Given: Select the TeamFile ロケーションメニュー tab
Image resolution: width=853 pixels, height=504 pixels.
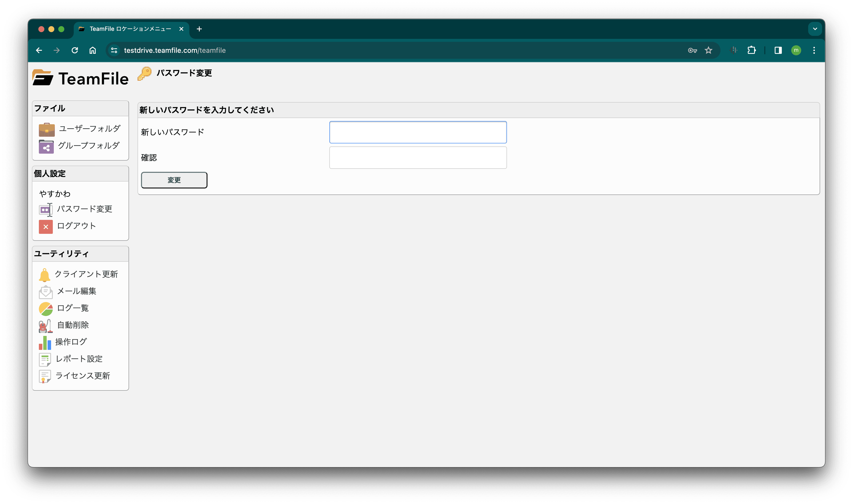Looking at the screenshot, I should 130,29.
